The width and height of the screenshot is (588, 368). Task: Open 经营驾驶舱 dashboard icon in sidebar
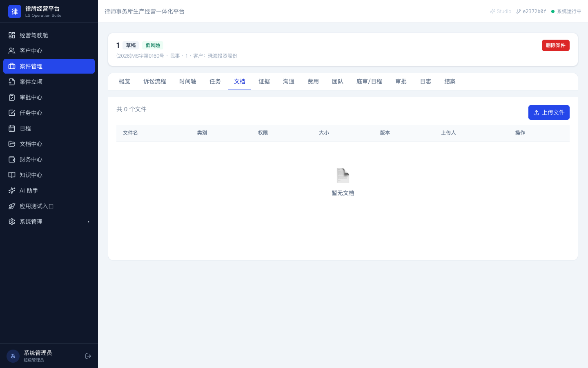coord(12,35)
